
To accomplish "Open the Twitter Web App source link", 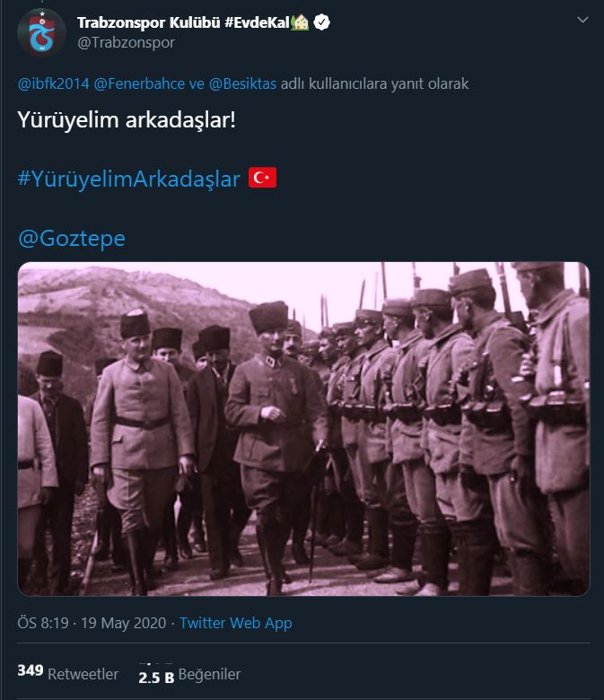I will coord(236,623).
